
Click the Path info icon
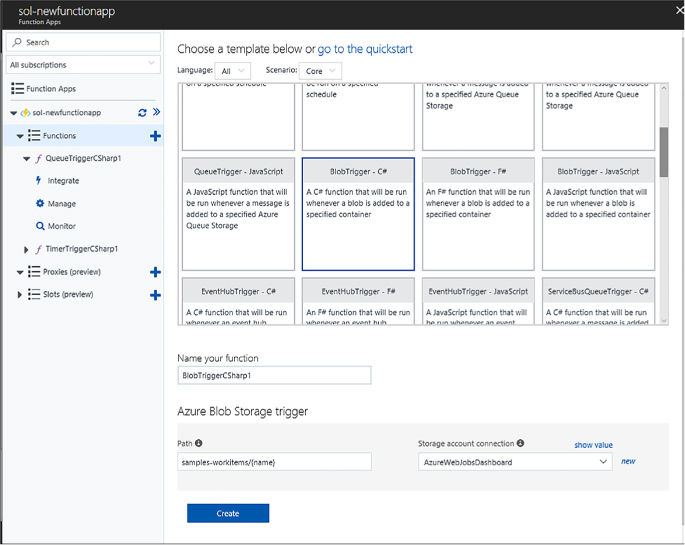point(199,443)
